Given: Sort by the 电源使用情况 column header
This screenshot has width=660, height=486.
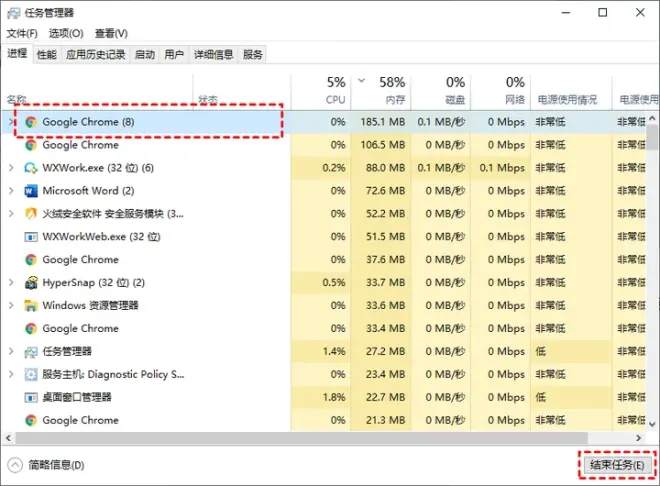Looking at the screenshot, I should (x=571, y=91).
